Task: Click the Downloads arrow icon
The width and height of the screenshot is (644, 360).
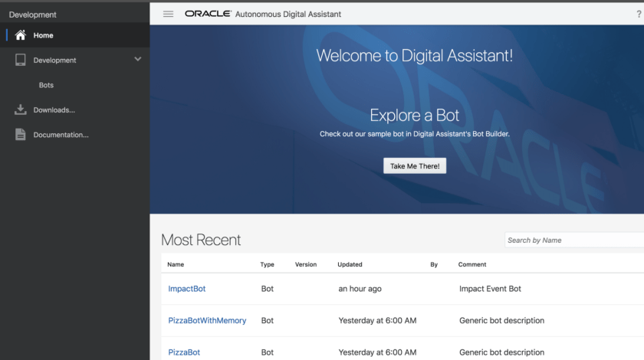Action: click(21, 110)
